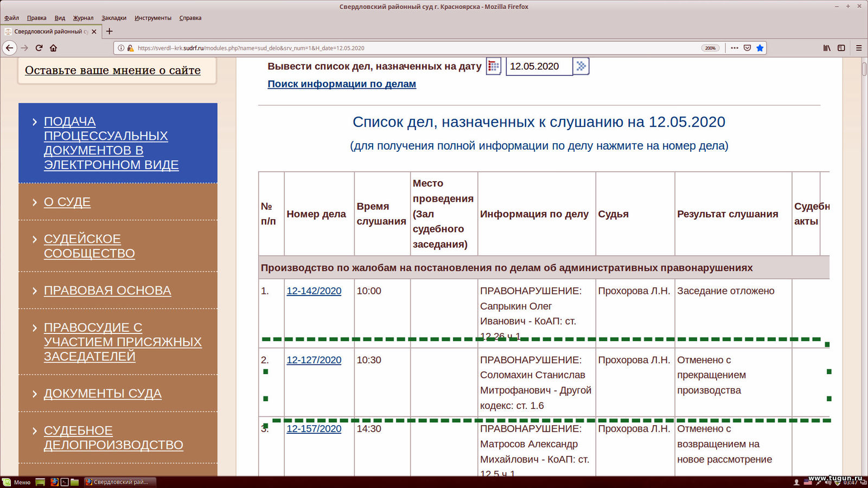Open the Library icon in toolbar
This screenshot has width=868, height=488.
tap(827, 48)
